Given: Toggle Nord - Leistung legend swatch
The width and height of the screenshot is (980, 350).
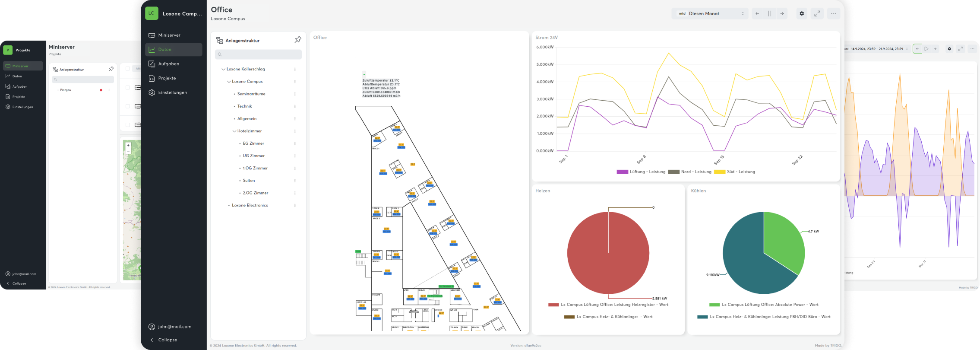Looking at the screenshot, I should [674, 172].
